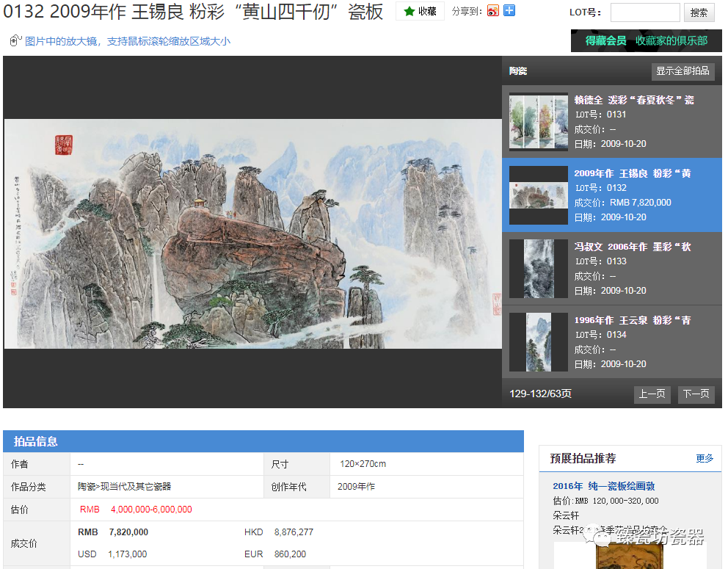
Task: Go to the previous page with 上一页
Action: point(652,394)
